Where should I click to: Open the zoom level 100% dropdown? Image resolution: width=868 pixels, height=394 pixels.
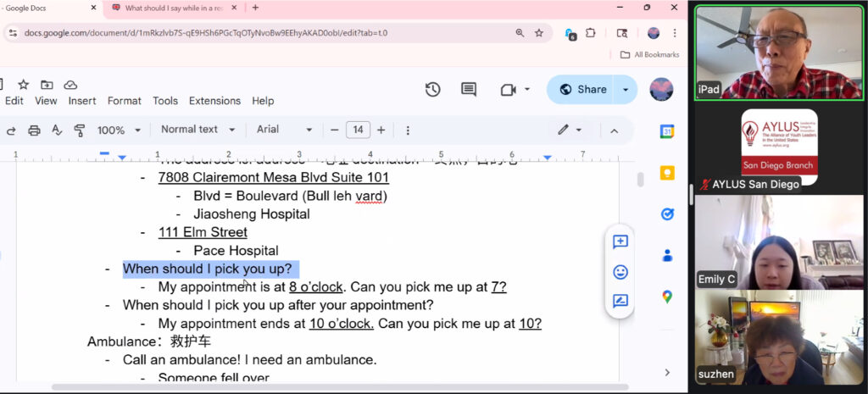point(118,130)
